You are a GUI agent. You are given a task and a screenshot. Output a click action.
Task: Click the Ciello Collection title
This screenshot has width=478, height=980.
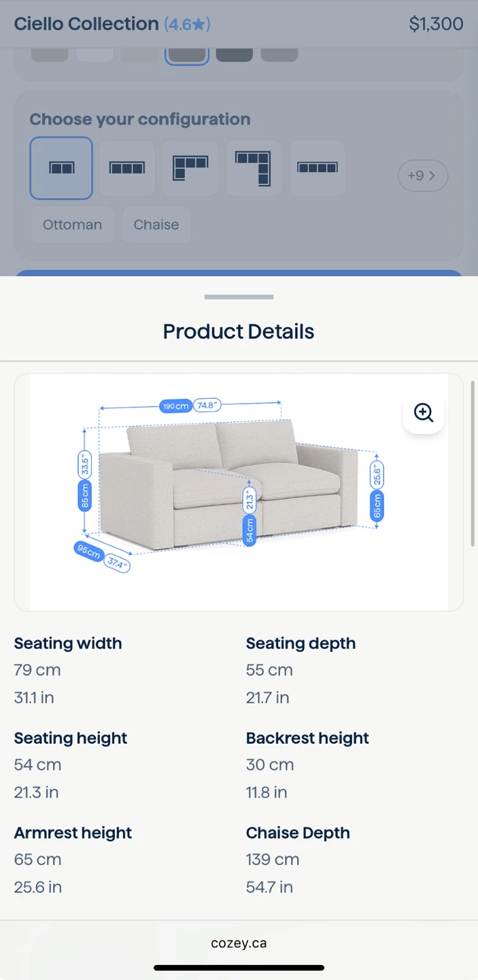tap(86, 24)
